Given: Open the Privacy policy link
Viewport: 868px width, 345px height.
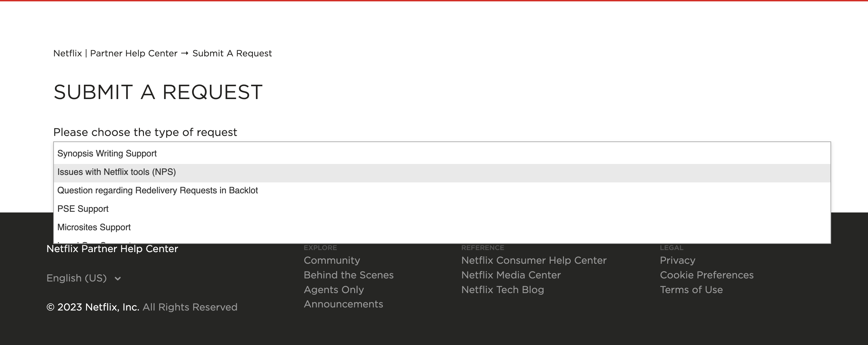Looking at the screenshot, I should point(677,260).
